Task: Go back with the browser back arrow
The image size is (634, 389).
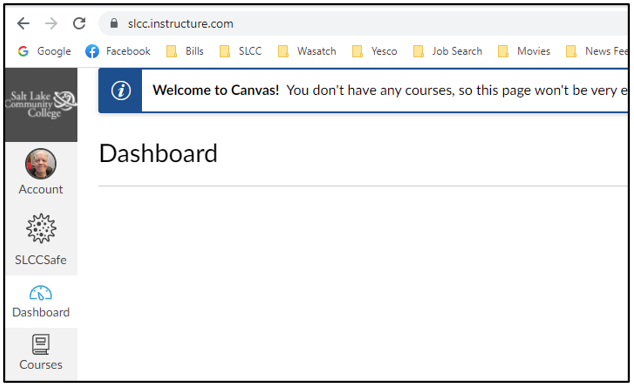Action: (23, 23)
